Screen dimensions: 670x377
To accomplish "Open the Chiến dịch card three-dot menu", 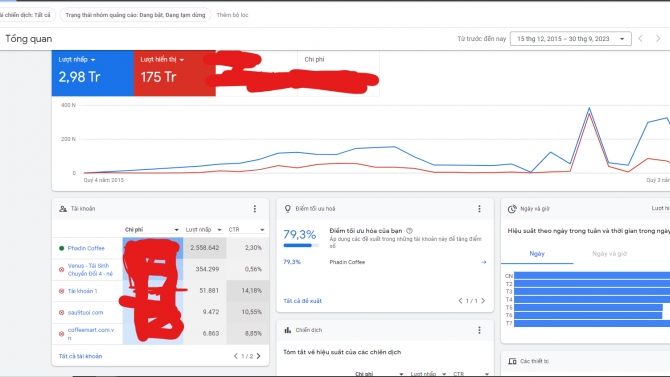I will click(x=479, y=330).
